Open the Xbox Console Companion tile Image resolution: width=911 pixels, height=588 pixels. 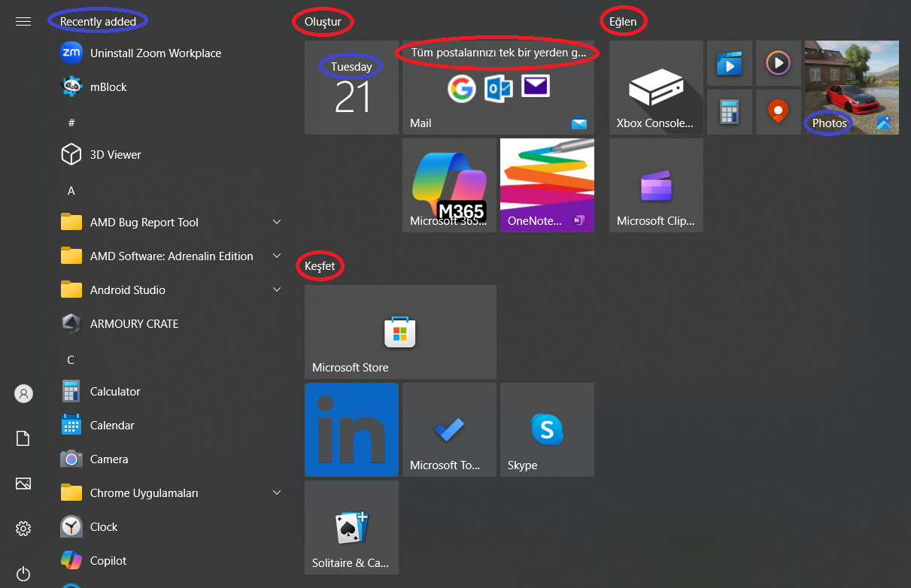click(656, 87)
